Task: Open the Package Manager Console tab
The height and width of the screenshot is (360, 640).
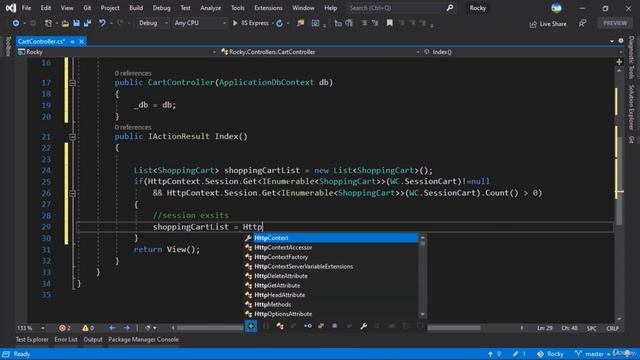Action: coord(143,340)
